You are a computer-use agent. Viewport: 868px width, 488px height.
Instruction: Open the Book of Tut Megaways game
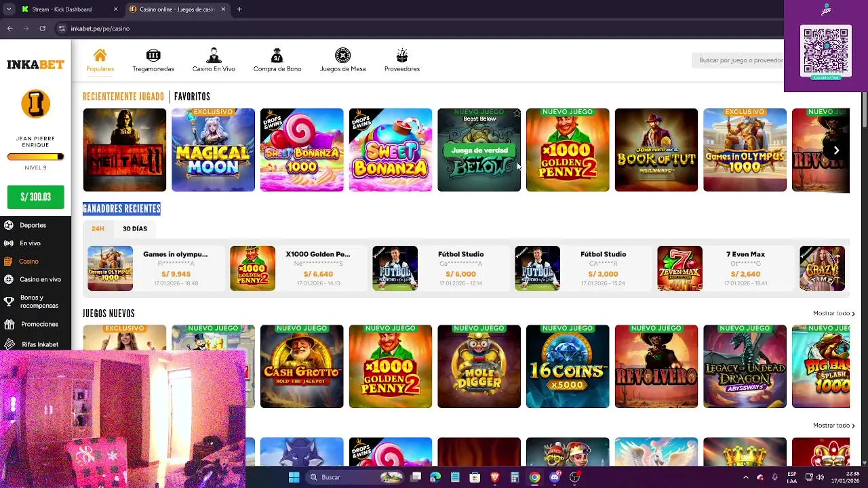coord(656,150)
